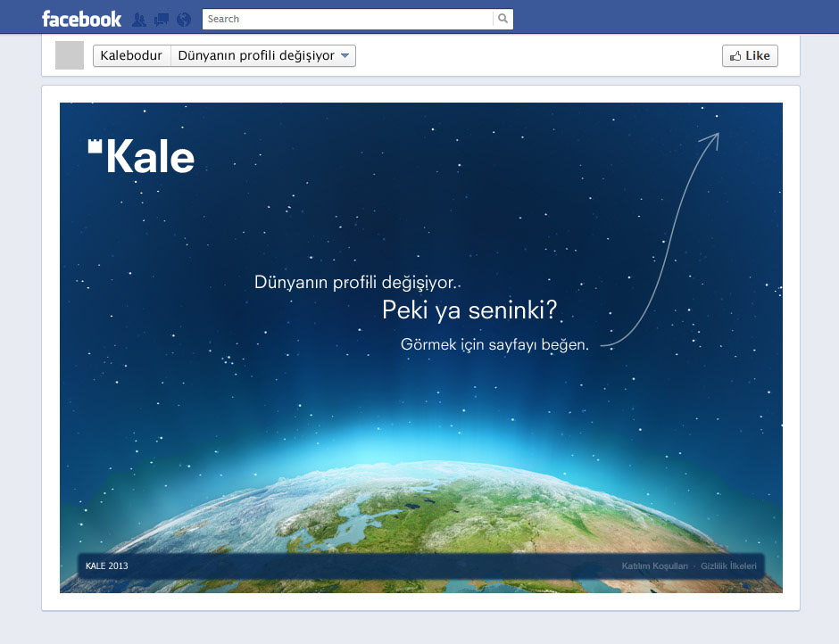Click the Facebook logo
The width and height of the screenshot is (839, 644).
pos(82,20)
